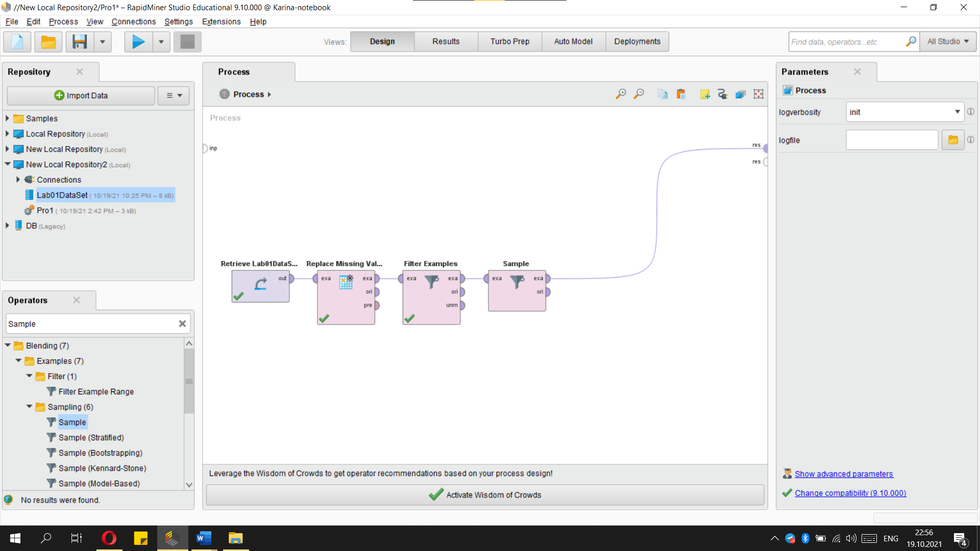The width and height of the screenshot is (980, 551).
Task: Click the Retrieve Lab01DataSet operator
Action: [260, 286]
